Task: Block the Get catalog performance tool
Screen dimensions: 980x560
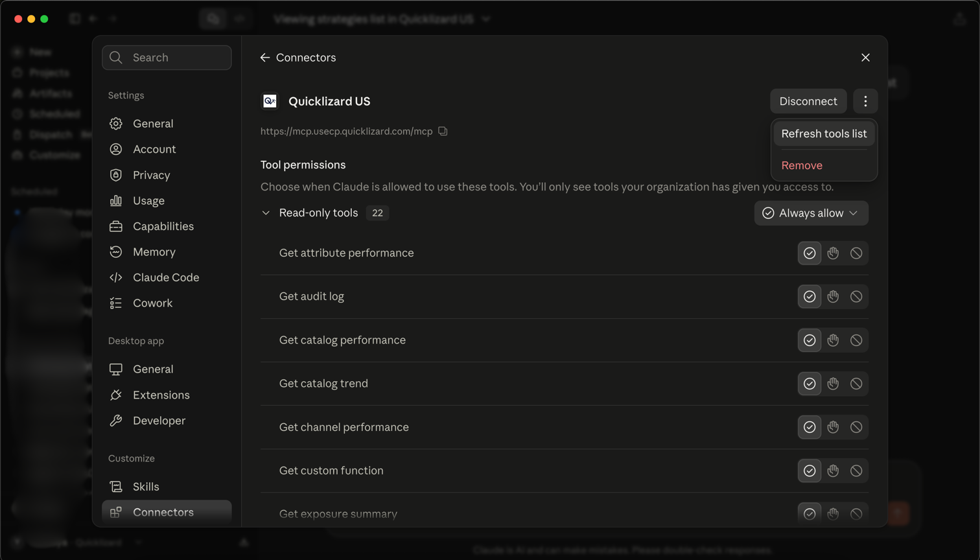Action: pyautogui.click(x=856, y=340)
